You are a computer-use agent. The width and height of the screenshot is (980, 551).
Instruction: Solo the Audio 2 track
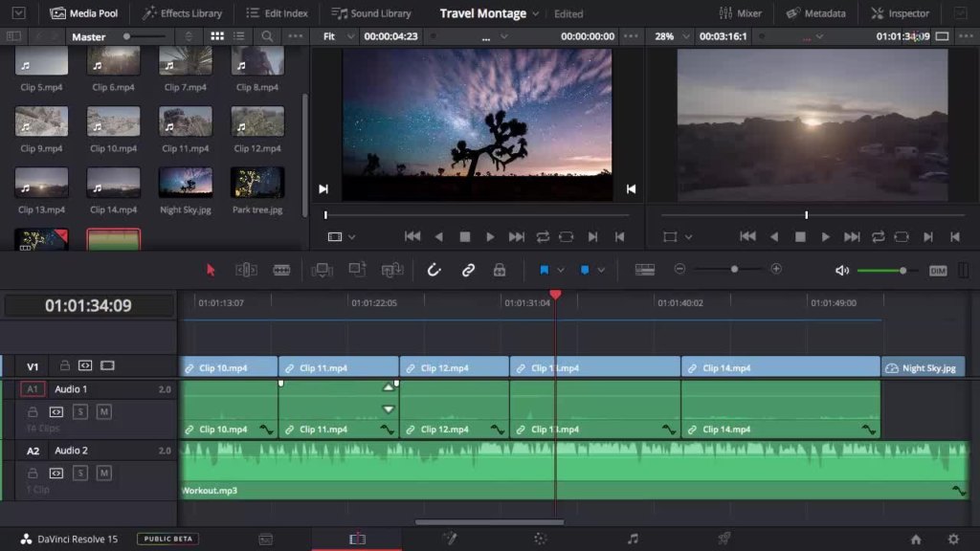(80, 473)
